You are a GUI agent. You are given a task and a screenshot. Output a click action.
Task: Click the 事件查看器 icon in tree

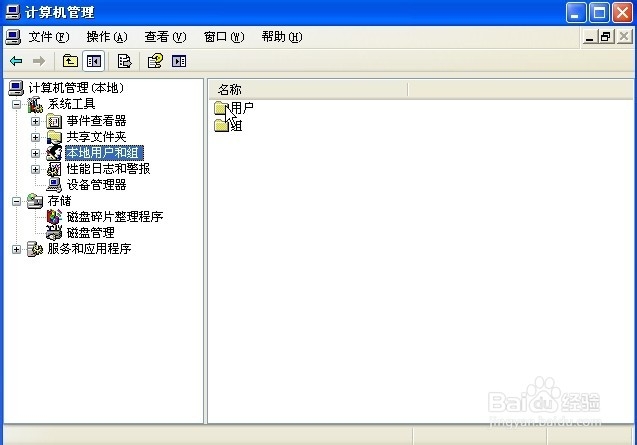(x=54, y=121)
